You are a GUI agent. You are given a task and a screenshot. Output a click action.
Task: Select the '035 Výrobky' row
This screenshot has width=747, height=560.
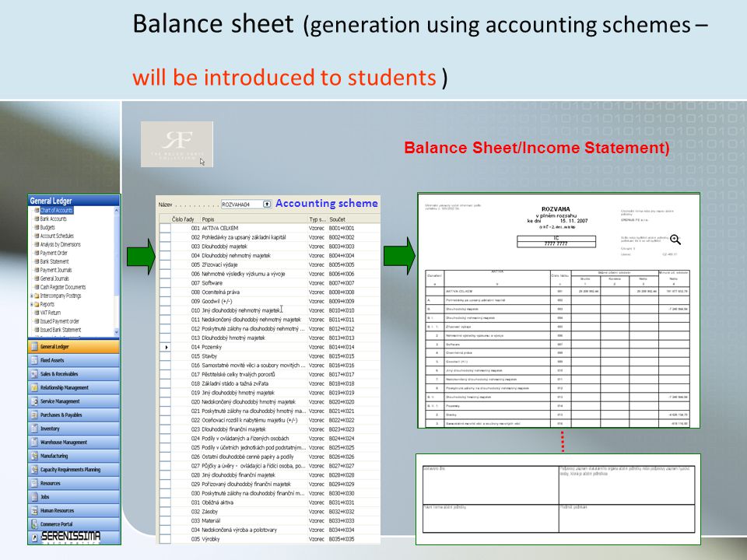tap(270, 539)
